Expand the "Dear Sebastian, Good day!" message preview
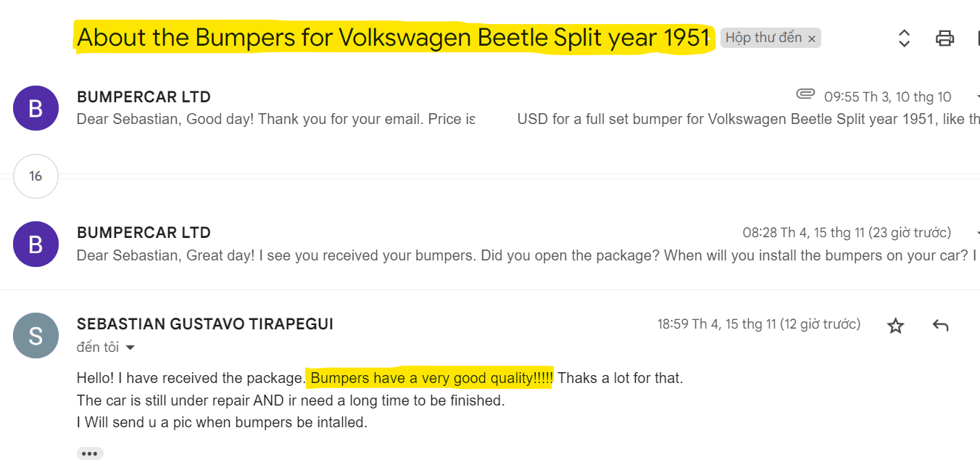 pos(275,119)
